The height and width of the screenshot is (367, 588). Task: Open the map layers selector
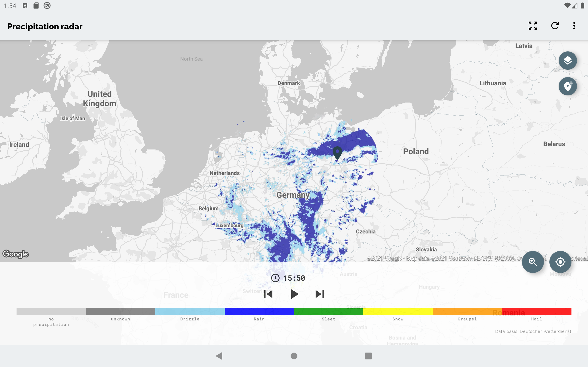tap(567, 61)
